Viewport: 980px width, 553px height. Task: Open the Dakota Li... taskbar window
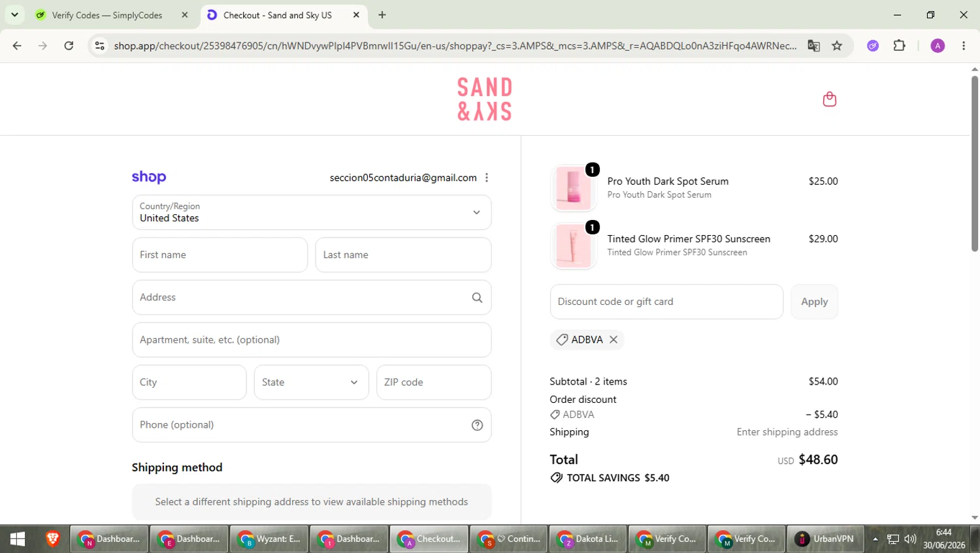[588, 539]
